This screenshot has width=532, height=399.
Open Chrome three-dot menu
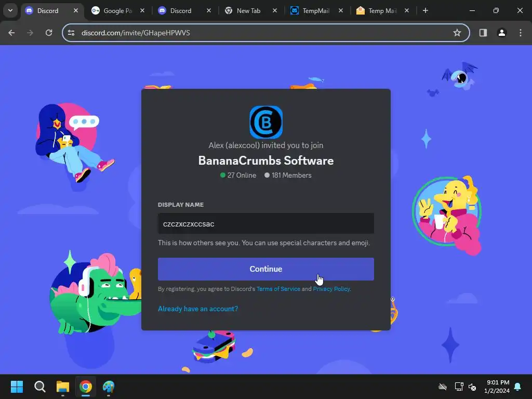pos(521,33)
